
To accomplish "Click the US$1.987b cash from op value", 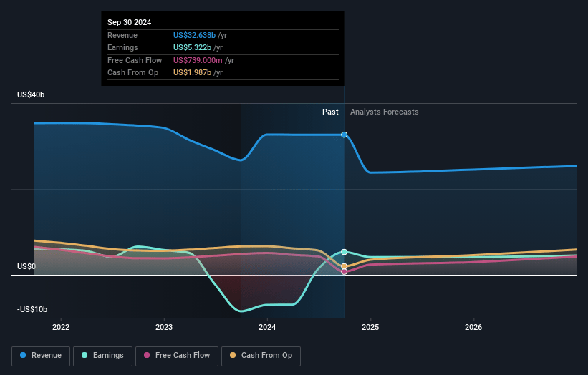I will coord(193,73).
